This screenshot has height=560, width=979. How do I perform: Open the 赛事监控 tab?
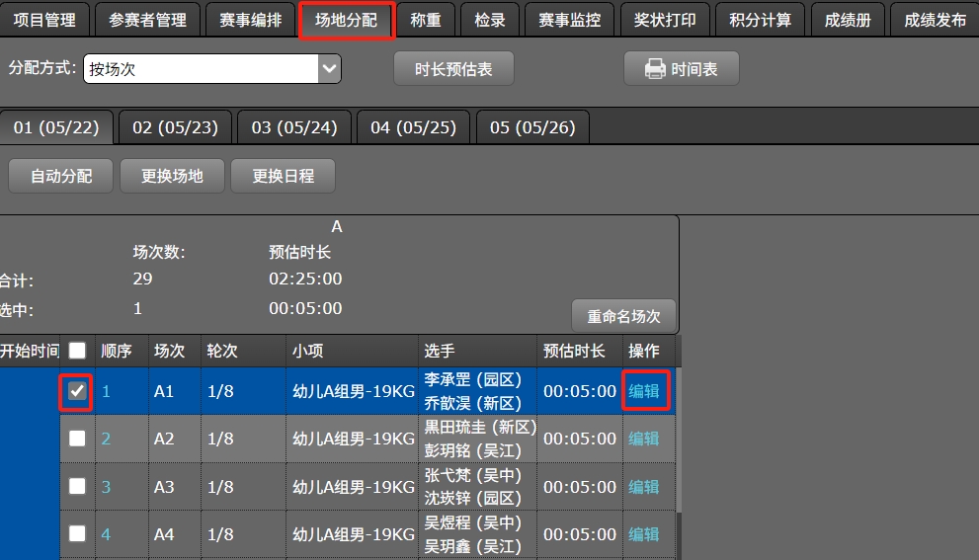(569, 20)
